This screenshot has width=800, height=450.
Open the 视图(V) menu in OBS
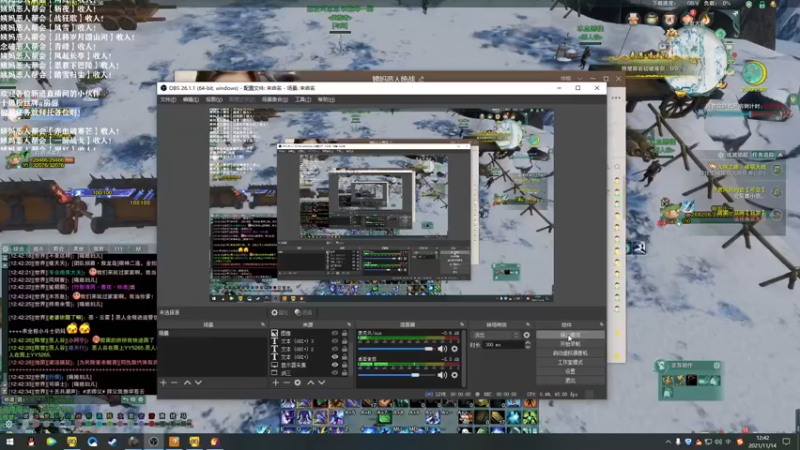[x=214, y=99]
